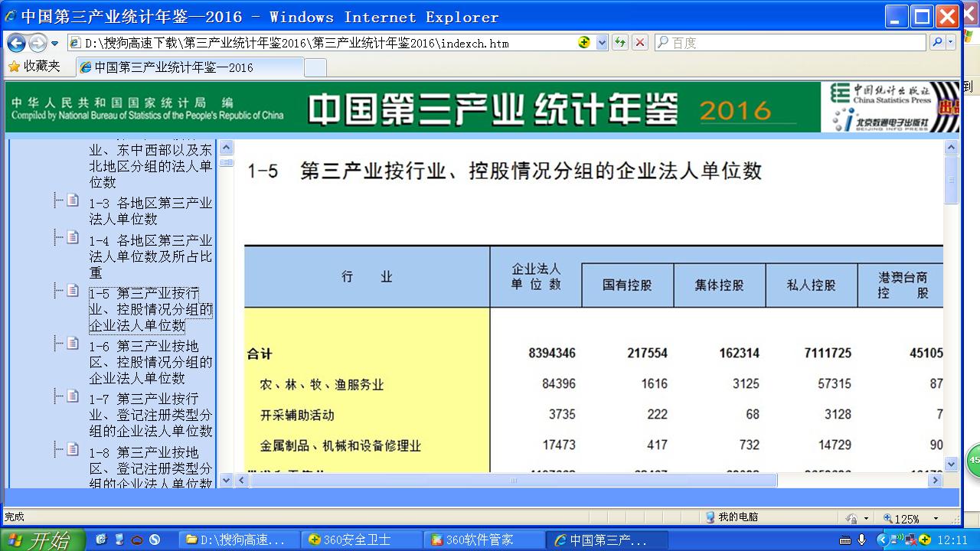980x551 pixels.
Task: Select table 1-5 第三产业按行业、控股情况分组
Action: [x=151, y=309]
